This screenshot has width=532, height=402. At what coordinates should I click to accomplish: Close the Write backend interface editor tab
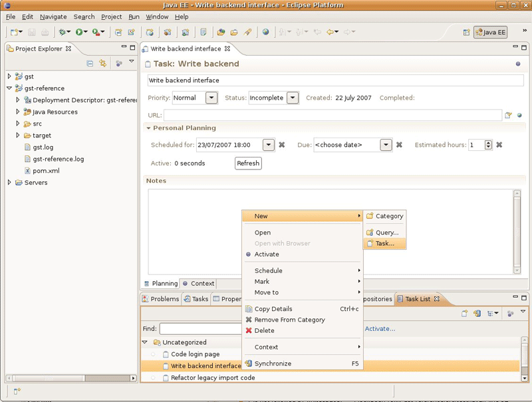coord(227,49)
